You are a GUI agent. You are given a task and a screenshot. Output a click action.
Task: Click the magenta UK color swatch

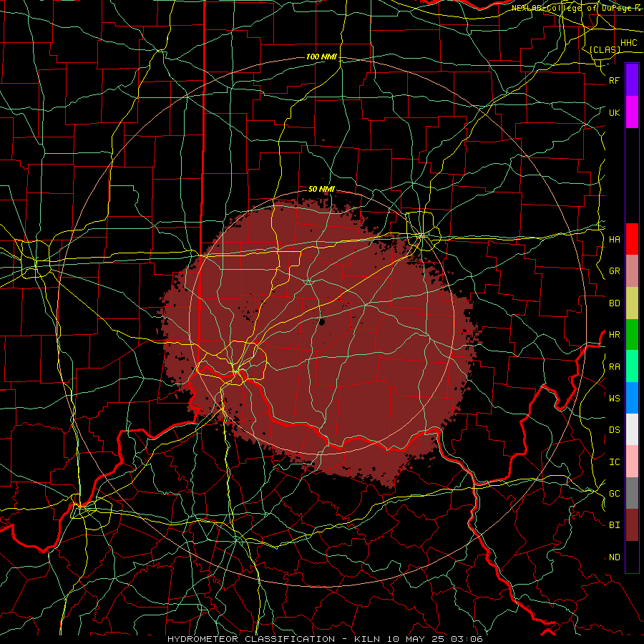tap(632, 112)
